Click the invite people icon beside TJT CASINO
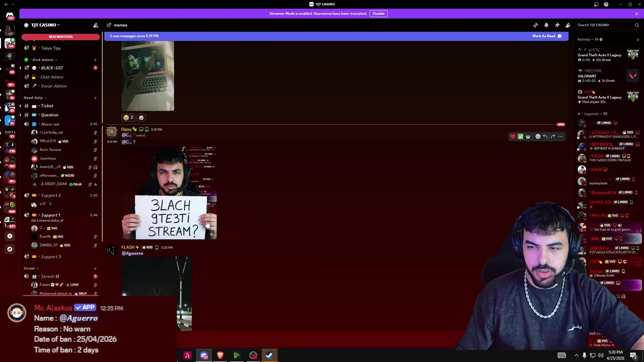This screenshot has width=644, height=362. coord(96,25)
